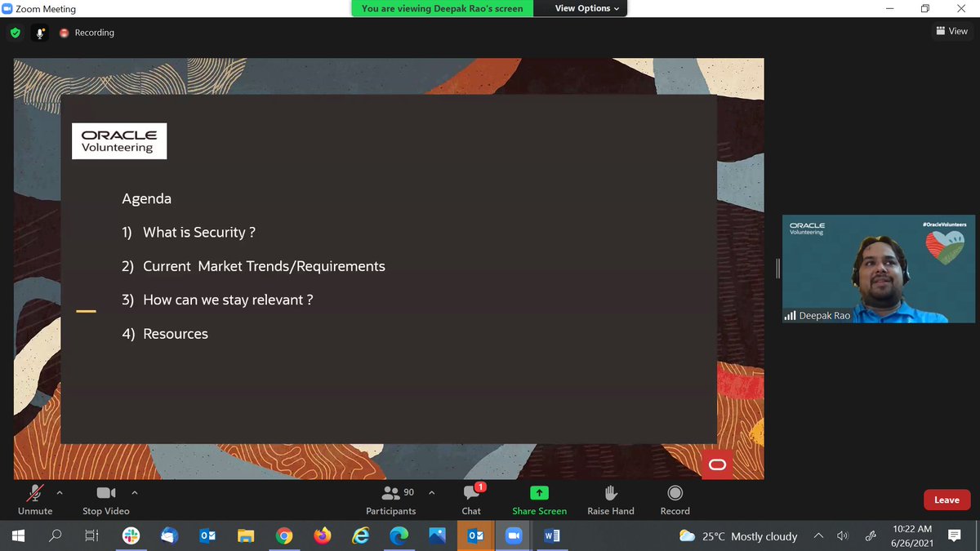Open Task View on the taskbar

(92, 536)
